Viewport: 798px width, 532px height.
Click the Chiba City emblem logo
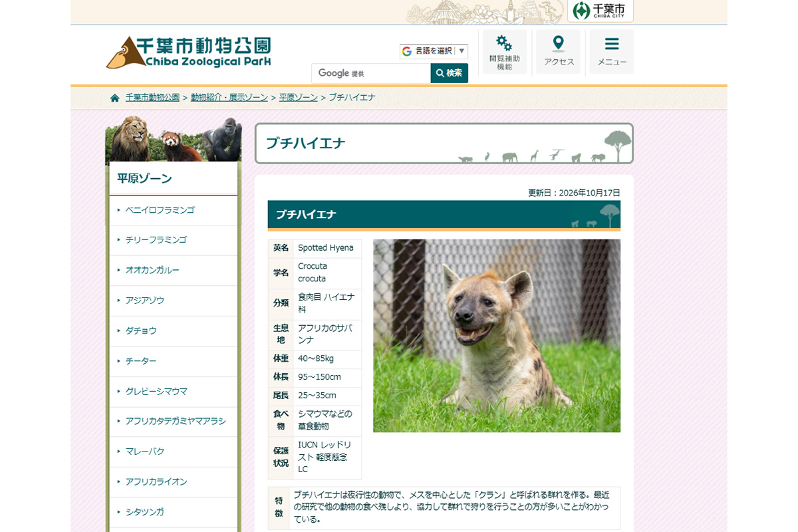point(600,10)
